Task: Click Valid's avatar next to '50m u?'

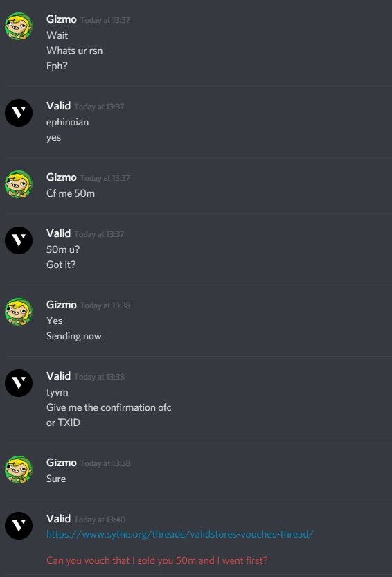Action: 19,240
